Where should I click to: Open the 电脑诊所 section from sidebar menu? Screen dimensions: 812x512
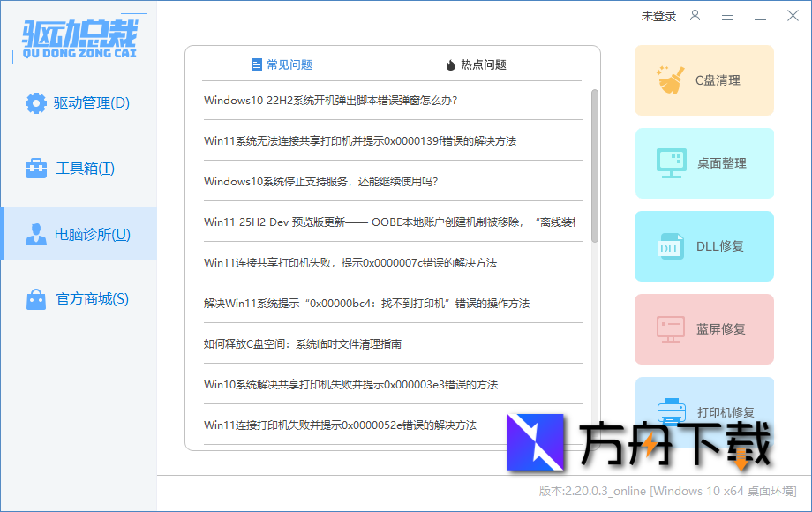[79, 234]
